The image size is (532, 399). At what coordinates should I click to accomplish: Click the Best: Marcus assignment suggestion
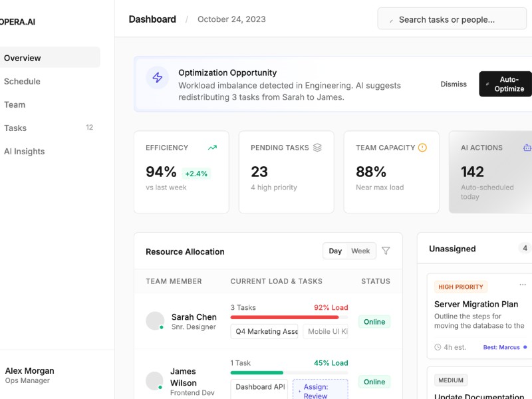pyautogui.click(x=503, y=346)
